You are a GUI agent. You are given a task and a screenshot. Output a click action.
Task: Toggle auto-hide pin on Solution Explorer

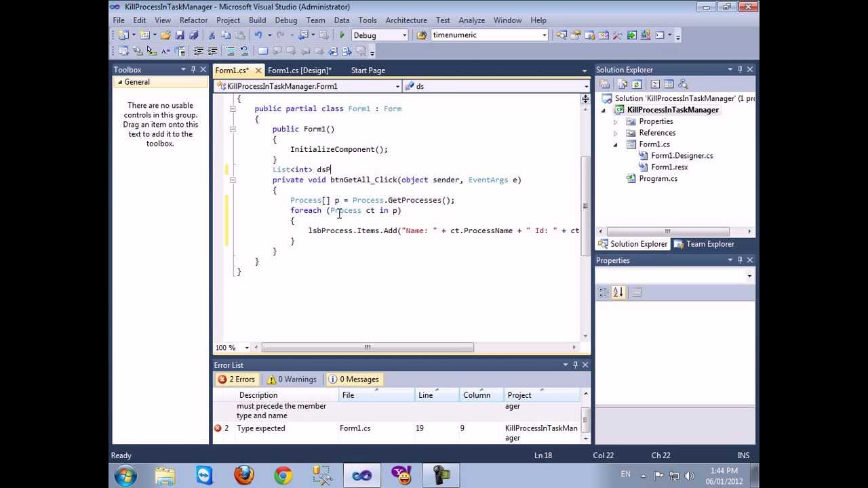click(x=740, y=70)
